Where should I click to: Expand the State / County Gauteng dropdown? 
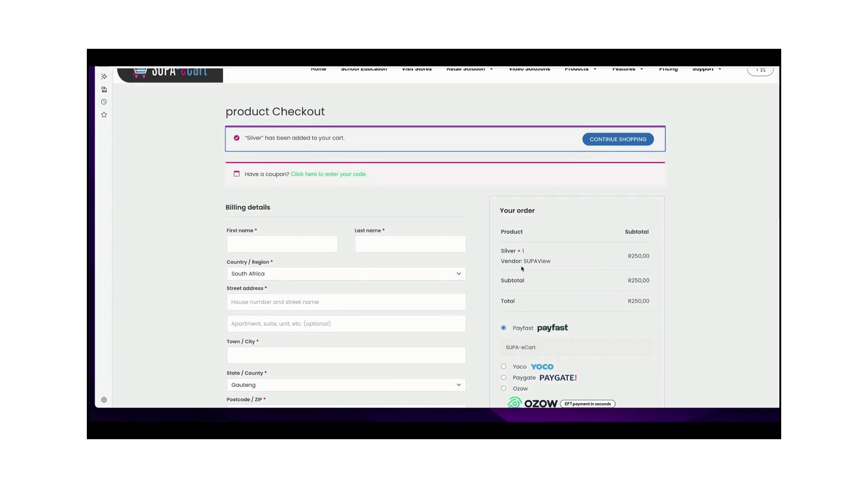(x=346, y=385)
